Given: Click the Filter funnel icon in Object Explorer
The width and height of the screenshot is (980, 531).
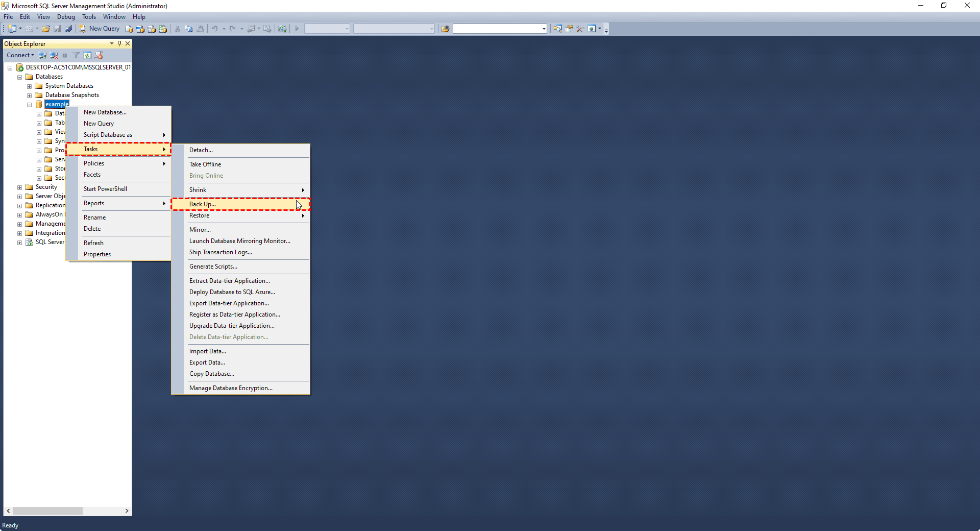Looking at the screenshot, I should coord(76,55).
